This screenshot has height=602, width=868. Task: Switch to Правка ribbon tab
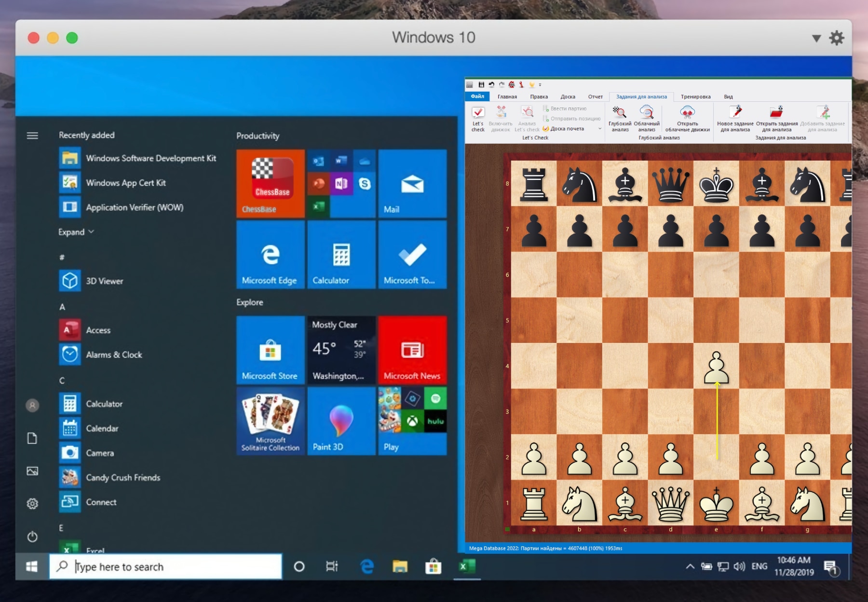539,96
